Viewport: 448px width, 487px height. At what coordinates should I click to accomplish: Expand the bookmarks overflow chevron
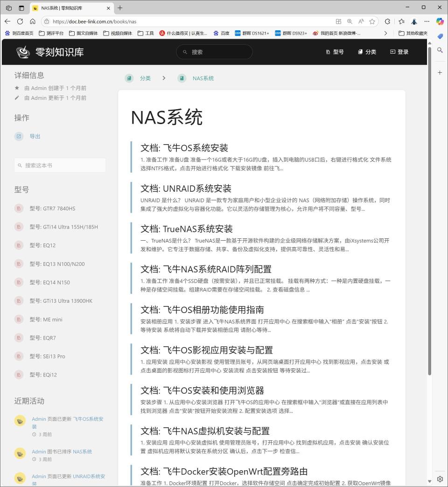coord(385,33)
